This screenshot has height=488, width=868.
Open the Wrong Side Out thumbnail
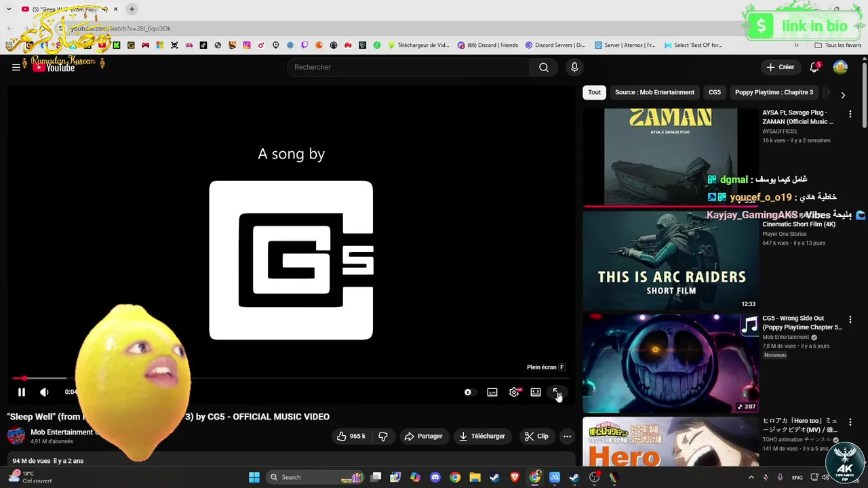point(671,363)
